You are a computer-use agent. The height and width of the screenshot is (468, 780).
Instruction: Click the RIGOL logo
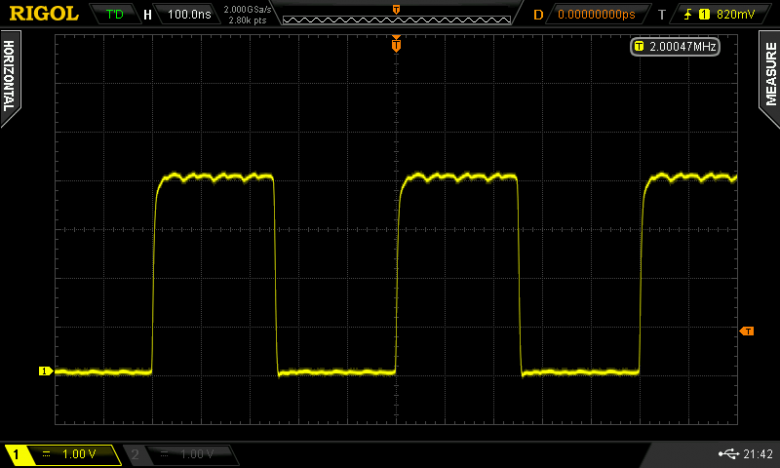pos(44,14)
